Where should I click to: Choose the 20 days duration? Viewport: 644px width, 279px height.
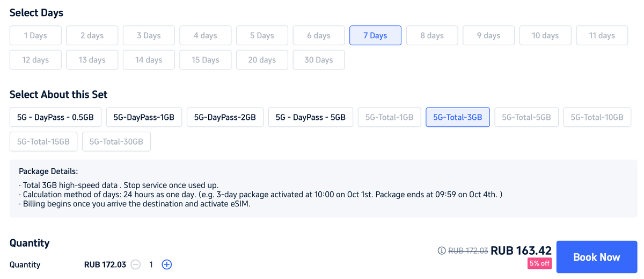coord(262,60)
